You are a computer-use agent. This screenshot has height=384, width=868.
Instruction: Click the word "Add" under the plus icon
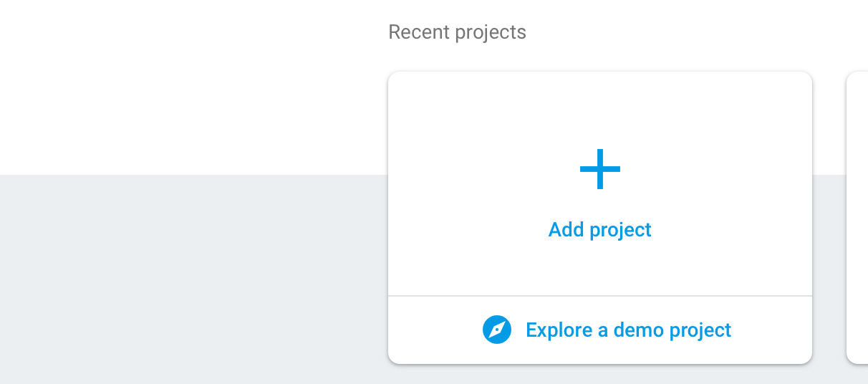point(566,230)
